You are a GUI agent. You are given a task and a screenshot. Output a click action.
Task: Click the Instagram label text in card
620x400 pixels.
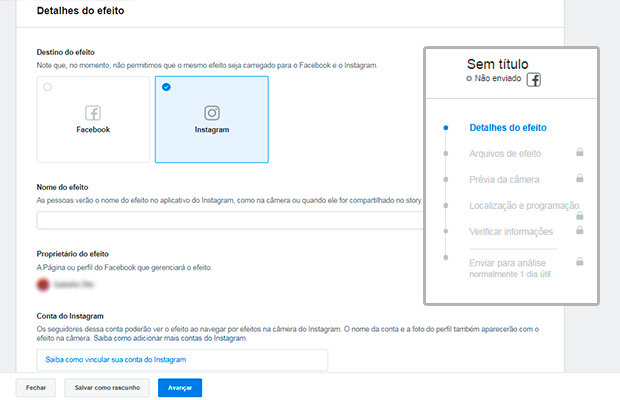(x=212, y=130)
